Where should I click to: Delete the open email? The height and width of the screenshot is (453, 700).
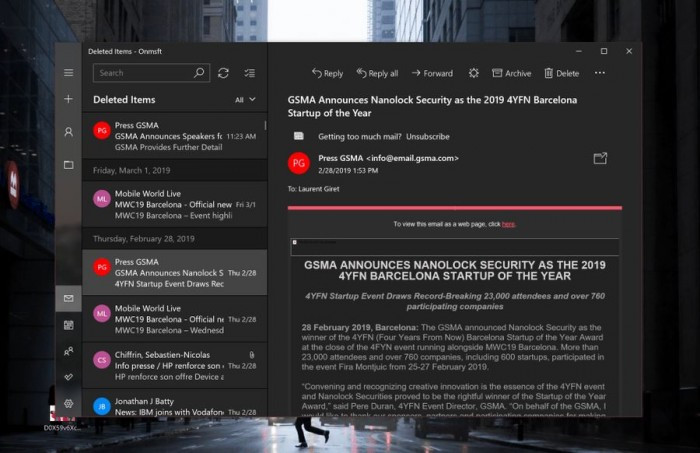tap(562, 73)
